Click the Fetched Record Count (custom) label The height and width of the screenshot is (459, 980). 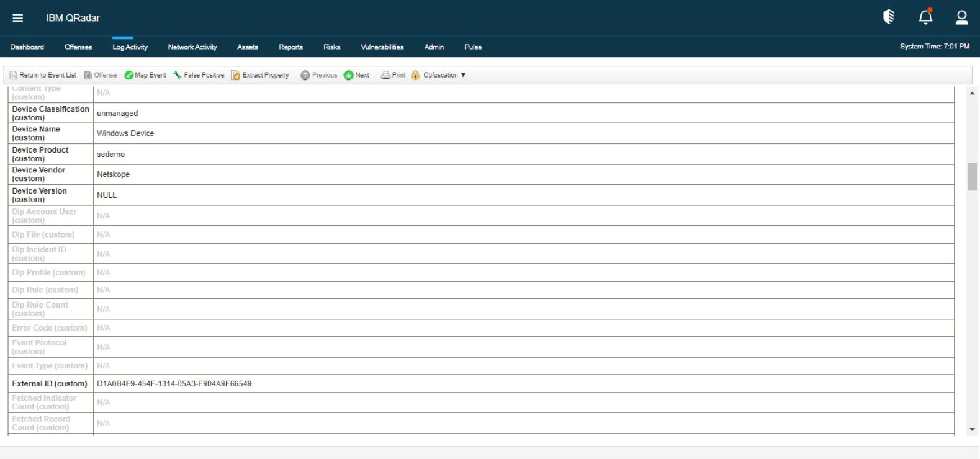coord(41,423)
